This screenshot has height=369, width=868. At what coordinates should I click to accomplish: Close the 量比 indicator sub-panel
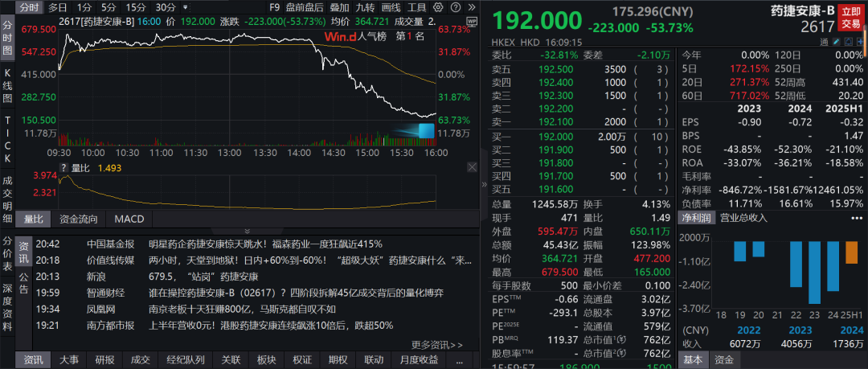[x=473, y=167]
